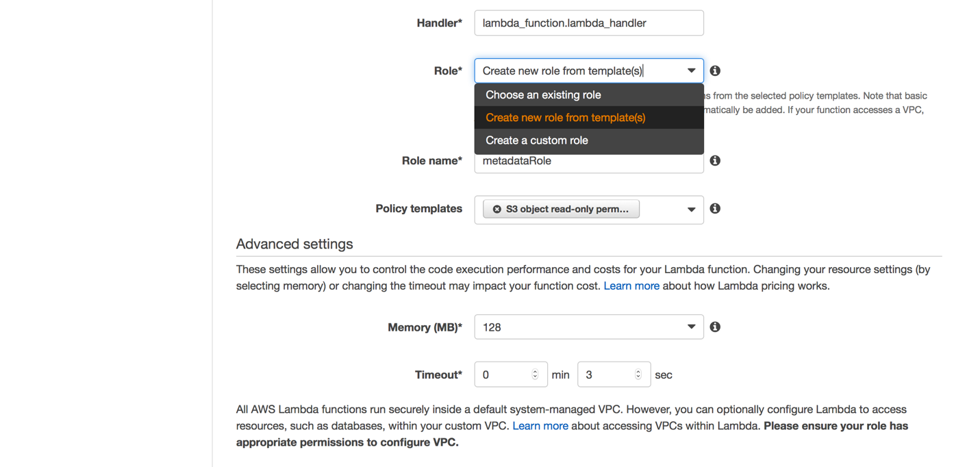Click the info icon beside Role name field

coord(715,160)
